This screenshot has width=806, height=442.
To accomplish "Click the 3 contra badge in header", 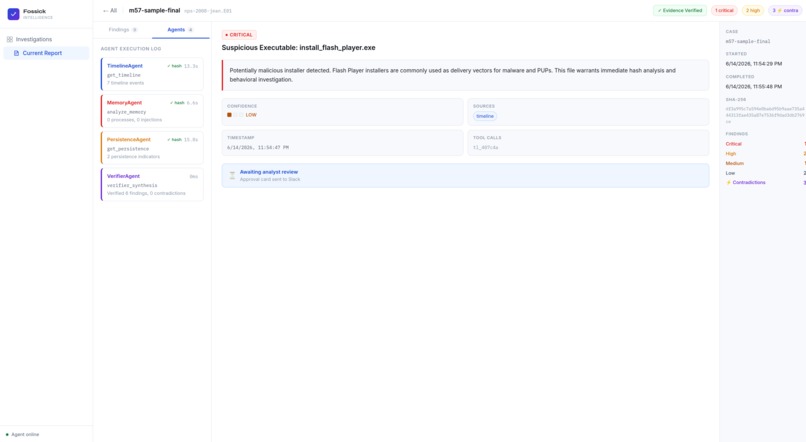I will (785, 10).
